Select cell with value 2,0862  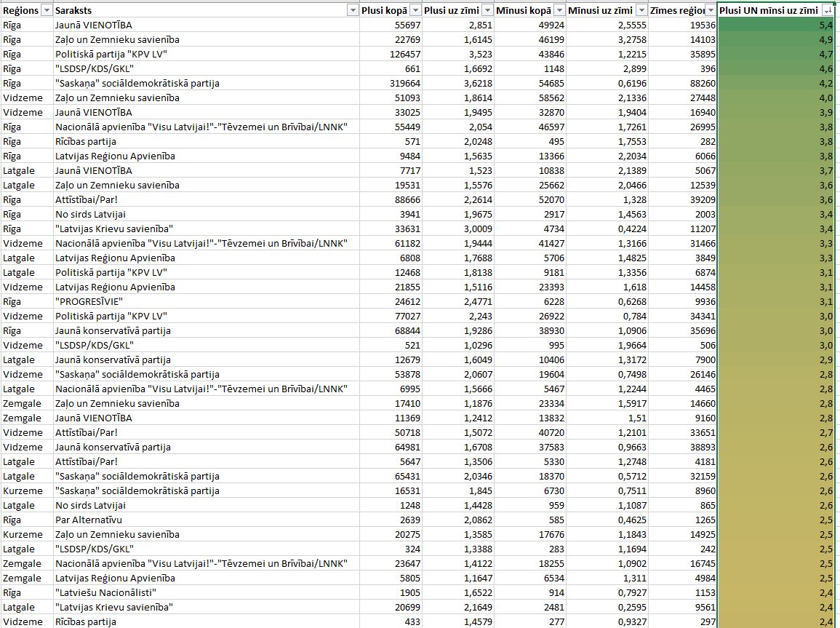tap(458, 520)
